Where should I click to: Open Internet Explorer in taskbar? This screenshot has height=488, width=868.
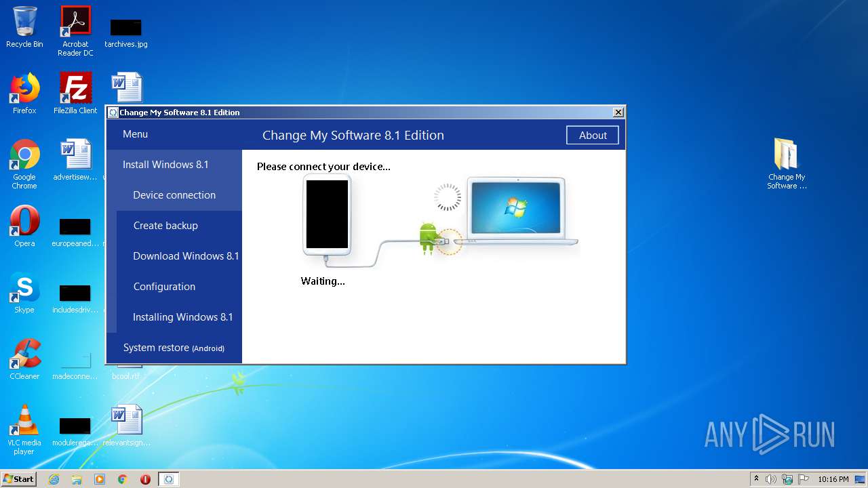(x=54, y=479)
